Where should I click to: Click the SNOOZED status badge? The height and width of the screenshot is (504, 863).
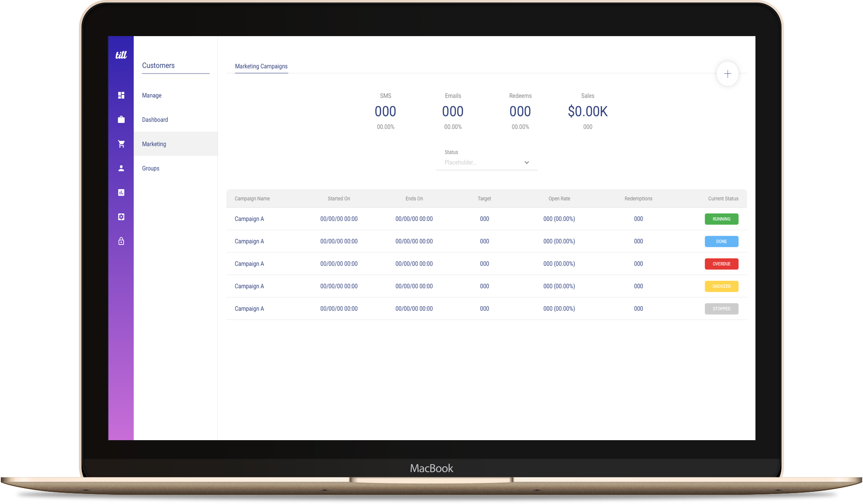721,286
